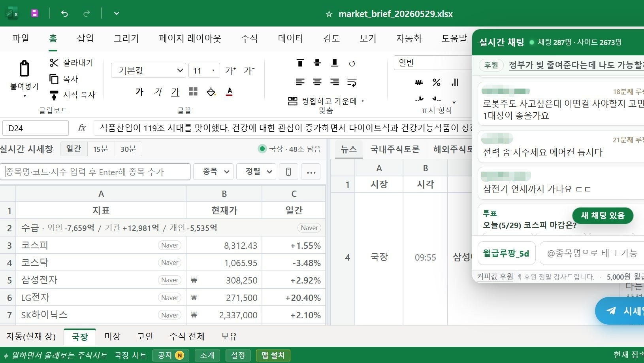Click the purple save icon
This screenshot has width=644, height=363.
35,13
